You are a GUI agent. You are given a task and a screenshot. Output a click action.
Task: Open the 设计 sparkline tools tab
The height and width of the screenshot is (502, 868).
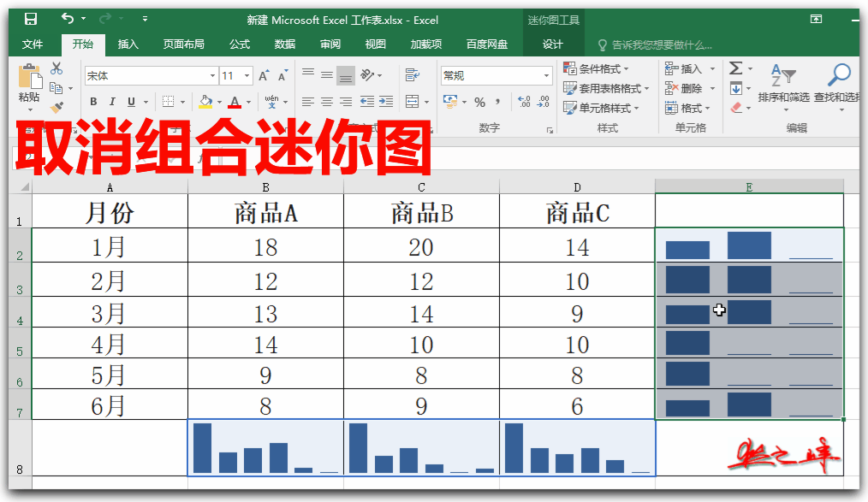tap(552, 44)
